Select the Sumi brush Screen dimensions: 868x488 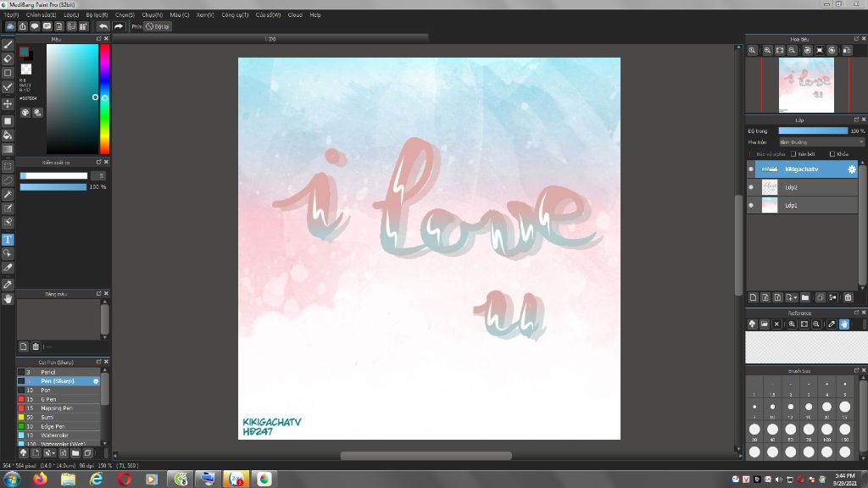pyautogui.click(x=58, y=417)
